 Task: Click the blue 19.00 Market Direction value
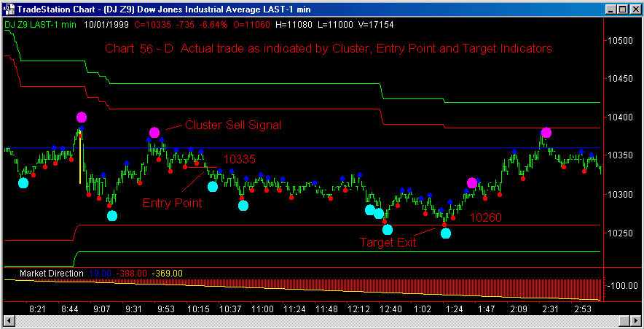click(x=101, y=274)
